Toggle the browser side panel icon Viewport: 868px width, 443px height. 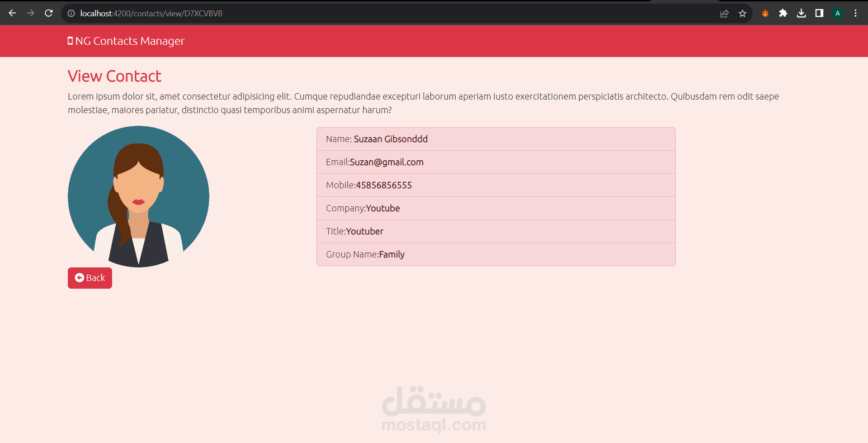(819, 13)
